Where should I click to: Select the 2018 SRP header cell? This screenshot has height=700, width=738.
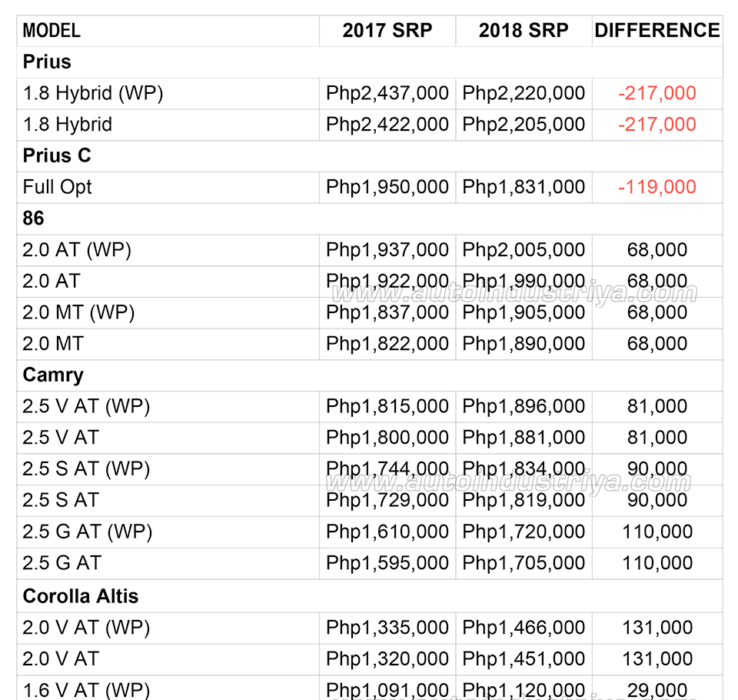[524, 31]
